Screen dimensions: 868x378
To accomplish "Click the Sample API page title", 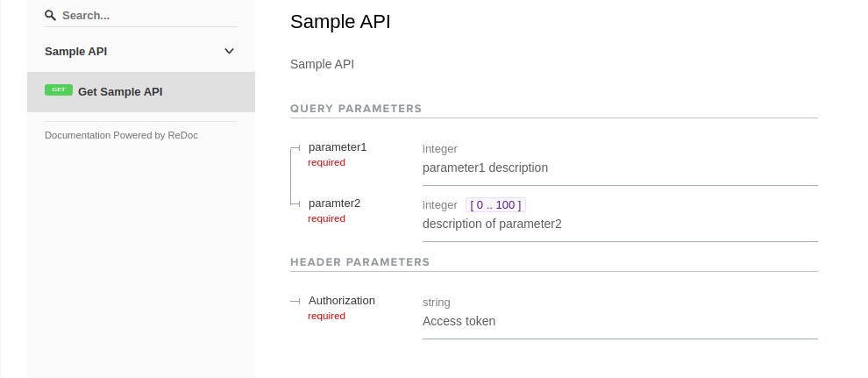I will (x=340, y=22).
